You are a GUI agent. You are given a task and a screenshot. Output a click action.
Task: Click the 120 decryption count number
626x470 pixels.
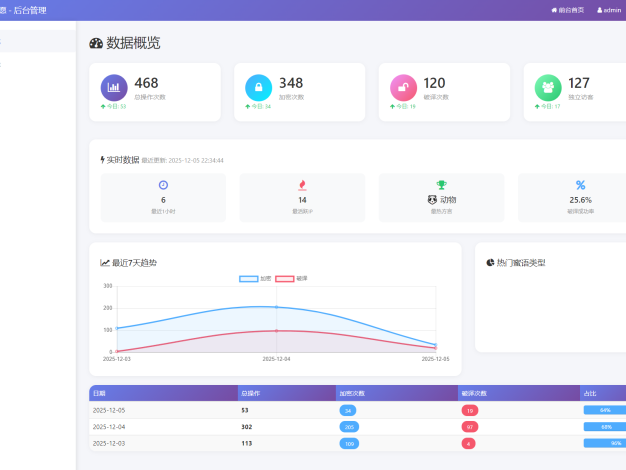[x=434, y=83]
